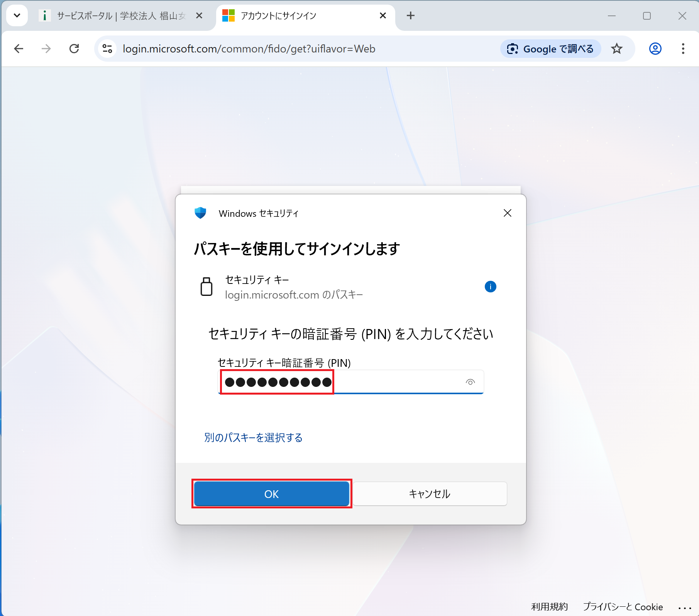The image size is (699, 616).
Task: Bookmark this page with the star icon
Action: click(616, 49)
